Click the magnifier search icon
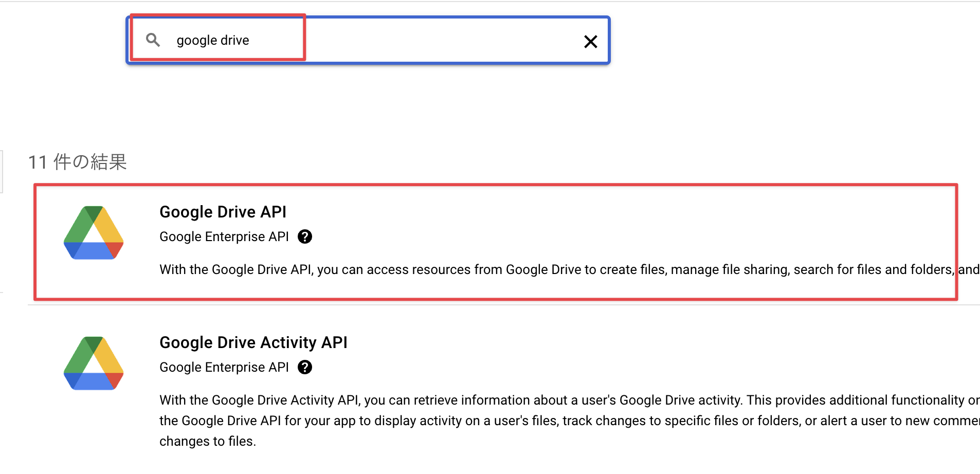The image size is (980, 474). [x=153, y=40]
